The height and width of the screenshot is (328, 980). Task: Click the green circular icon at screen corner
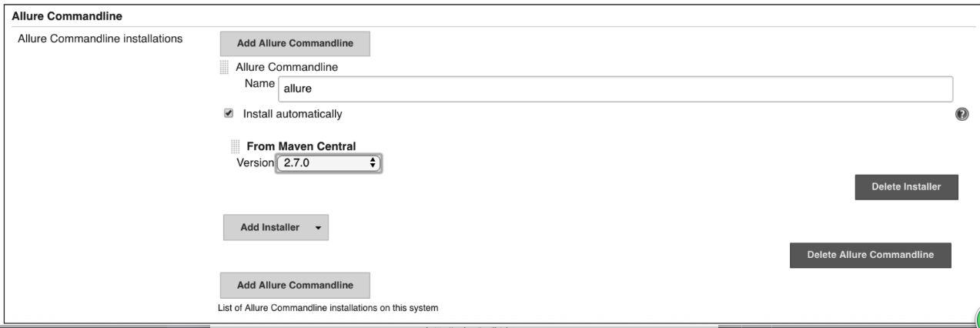point(976,316)
